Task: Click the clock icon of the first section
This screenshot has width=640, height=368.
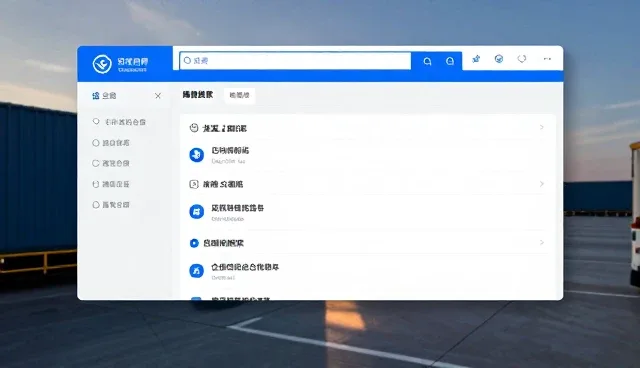Action: click(x=194, y=128)
